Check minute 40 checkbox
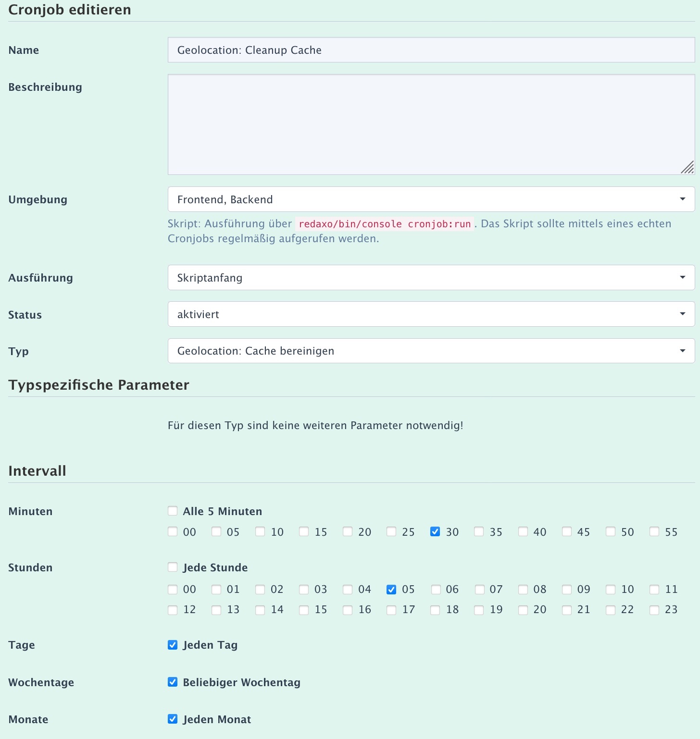700x739 pixels. [x=523, y=531]
